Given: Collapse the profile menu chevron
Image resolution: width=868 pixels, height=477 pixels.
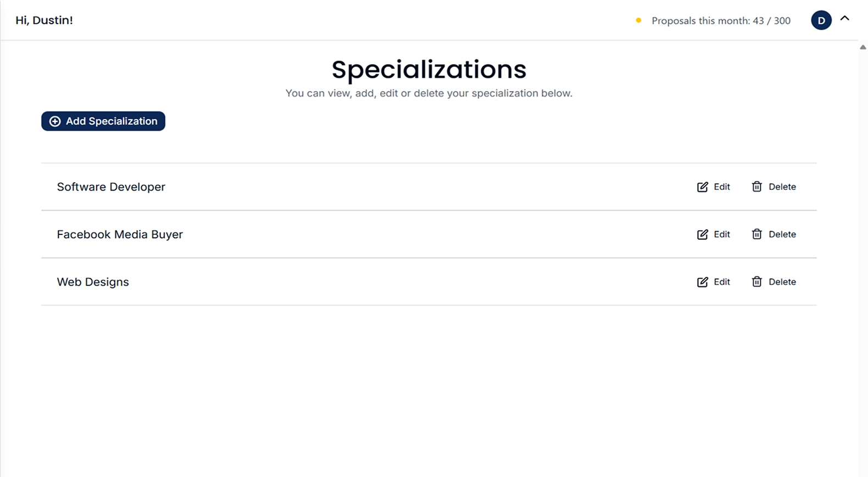Looking at the screenshot, I should (x=844, y=19).
